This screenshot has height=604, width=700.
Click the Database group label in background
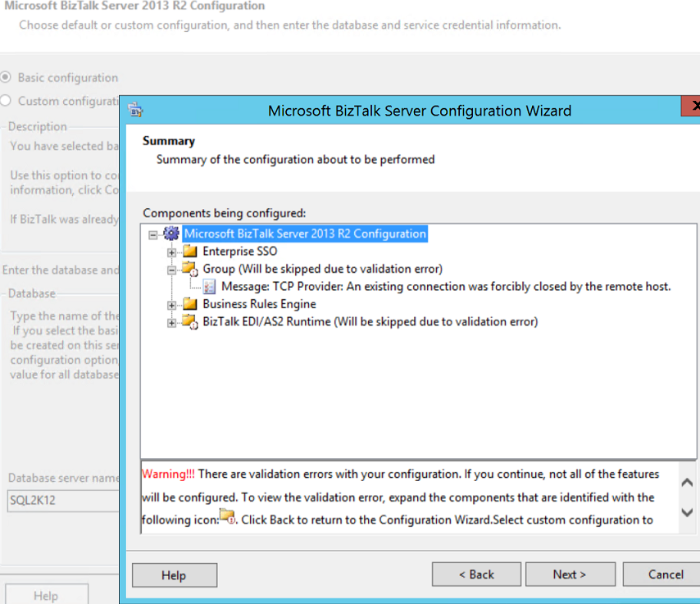pyautogui.click(x=32, y=293)
